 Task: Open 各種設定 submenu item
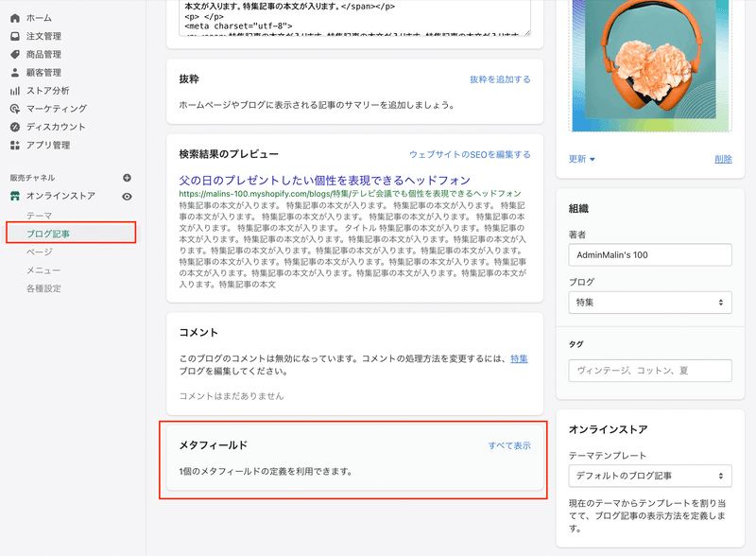point(43,288)
